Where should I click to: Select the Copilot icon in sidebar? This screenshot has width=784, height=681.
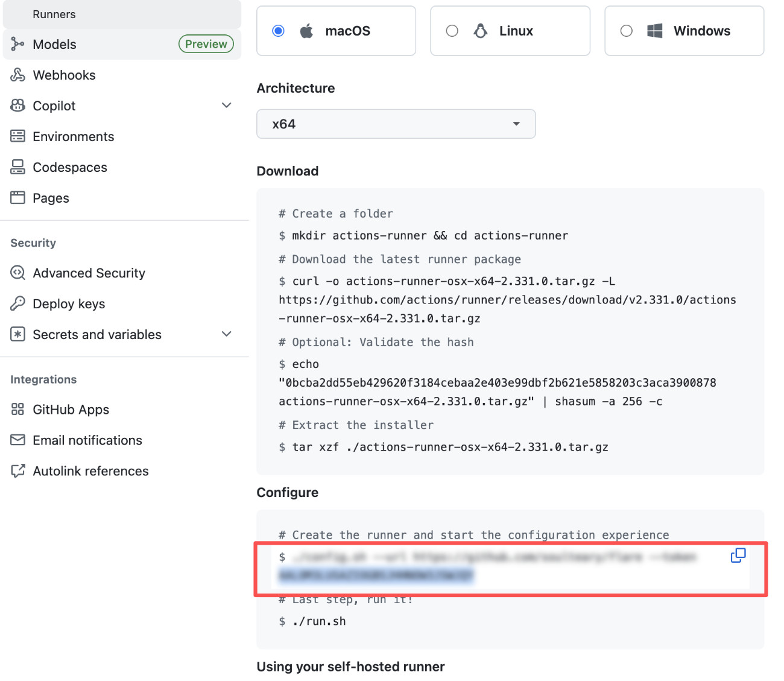coord(17,106)
